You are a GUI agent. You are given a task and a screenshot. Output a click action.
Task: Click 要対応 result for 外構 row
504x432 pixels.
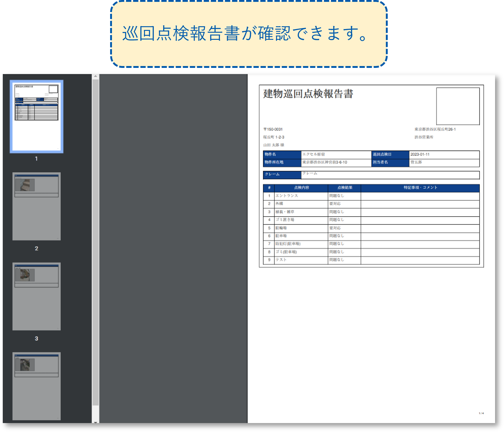[x=335, y=204]
